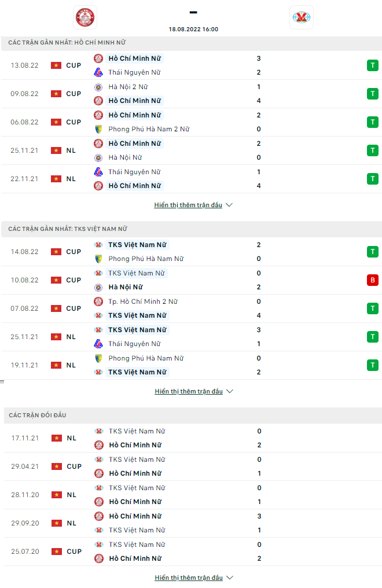Click the Vietnam flag beside the 09.08.22 match
382x588 pixels.
pos(56,94)
